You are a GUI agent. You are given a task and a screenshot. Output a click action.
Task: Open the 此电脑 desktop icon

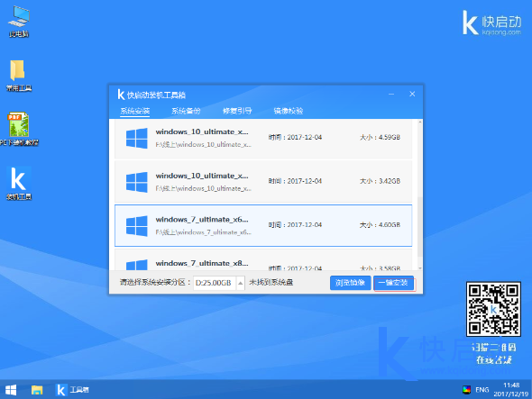(19, 21)
